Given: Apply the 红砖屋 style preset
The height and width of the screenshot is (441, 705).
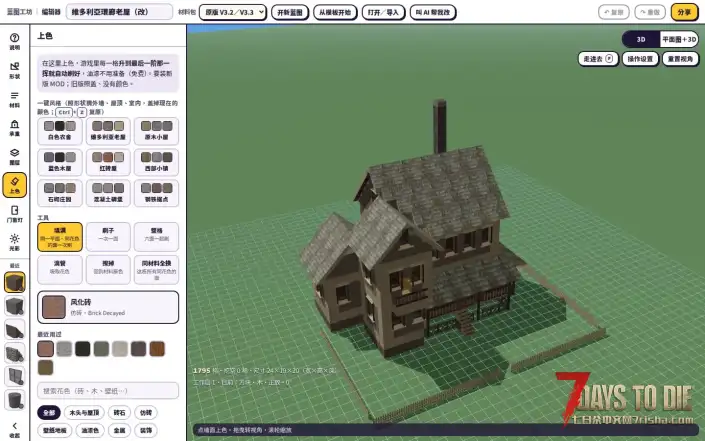Looking at the screenshot, I should pos(108,162).
